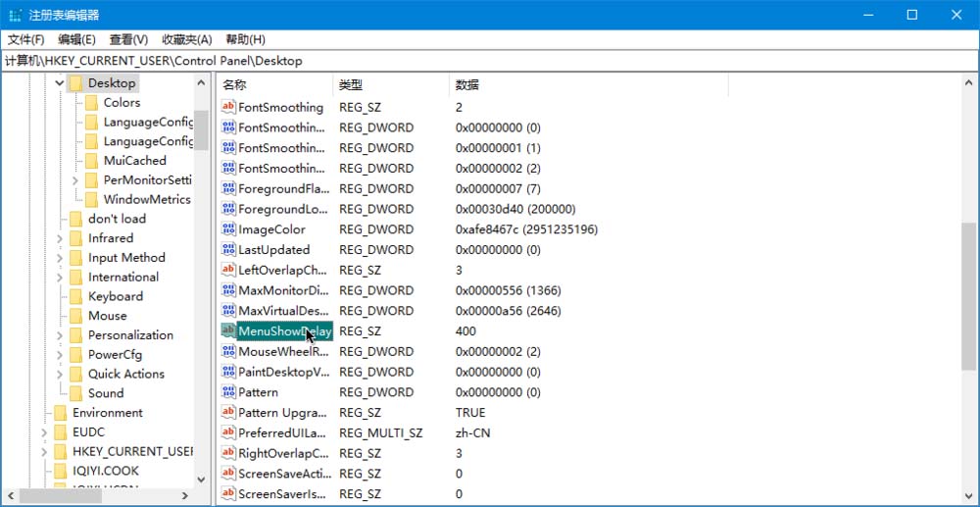Select the Keyboard tree item
Viewport: 980px width, 507px height.
[x=116, y=296]
